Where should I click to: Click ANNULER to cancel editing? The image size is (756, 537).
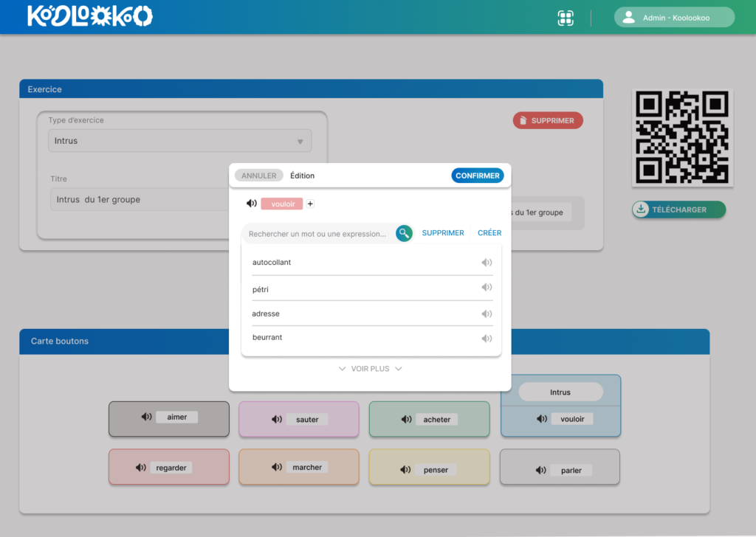coord(258,176)
